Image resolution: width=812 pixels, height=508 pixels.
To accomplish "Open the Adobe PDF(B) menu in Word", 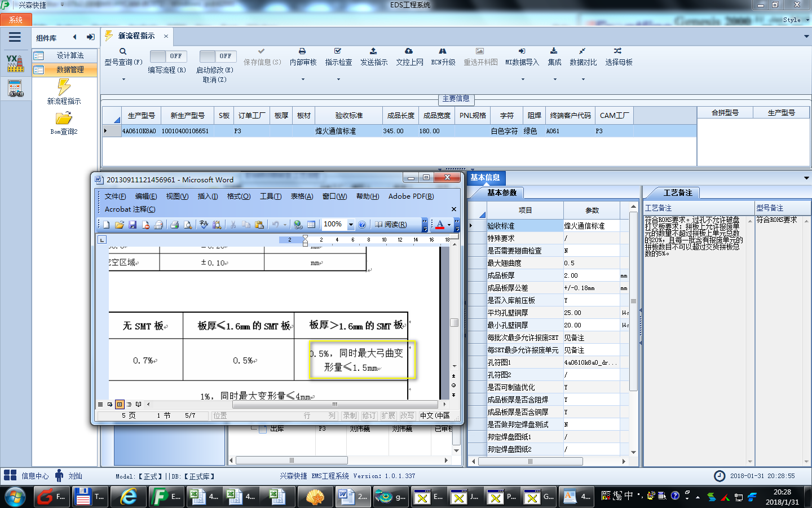I will 411,196.
